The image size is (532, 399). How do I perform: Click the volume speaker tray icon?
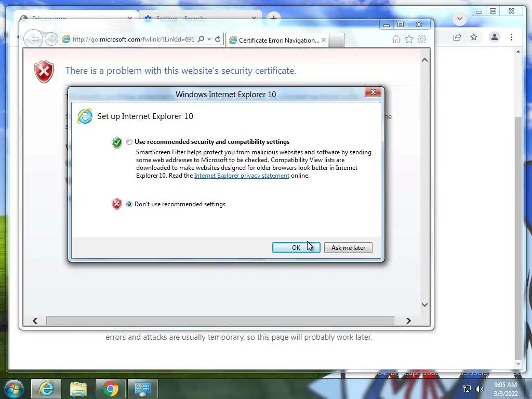[479, 389]
